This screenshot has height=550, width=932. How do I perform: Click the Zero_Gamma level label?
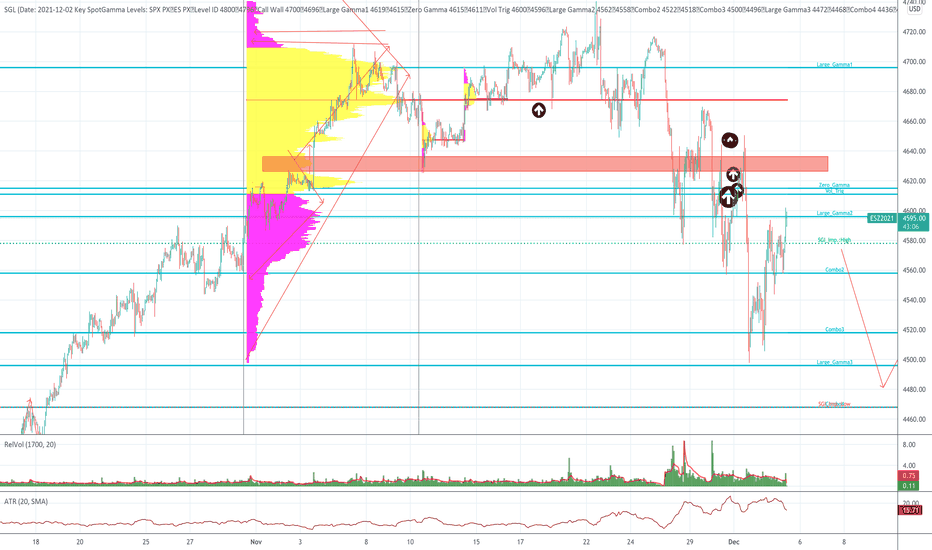834,185
